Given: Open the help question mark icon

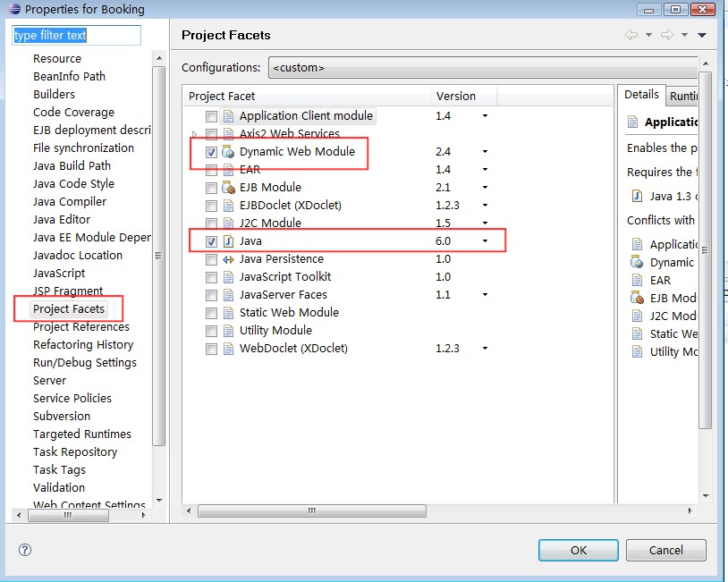Looking at the screenshot, I should point(25,550).
